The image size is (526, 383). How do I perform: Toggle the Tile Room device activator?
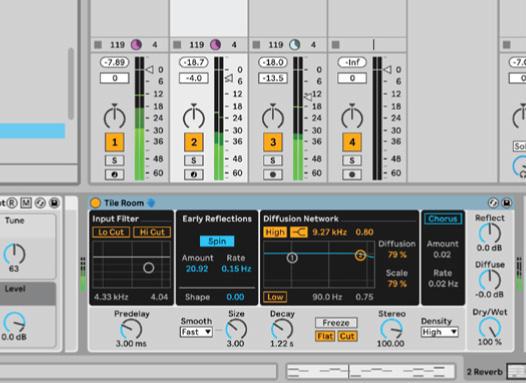(x=95, y=203)
